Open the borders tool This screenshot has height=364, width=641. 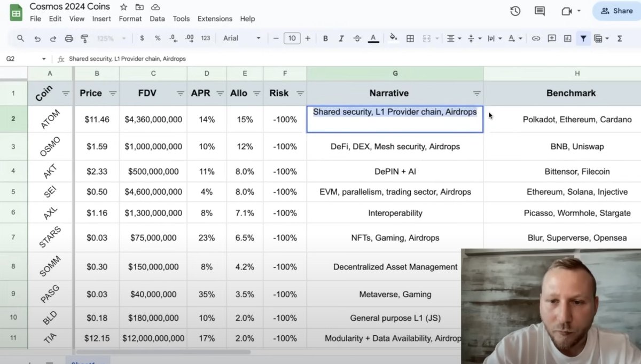(410, 38)
